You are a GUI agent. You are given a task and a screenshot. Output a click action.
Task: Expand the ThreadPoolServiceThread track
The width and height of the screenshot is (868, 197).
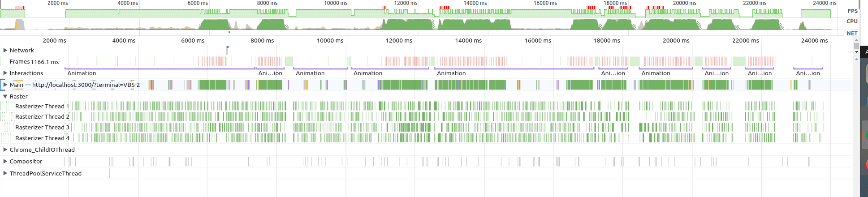point(5,173)
